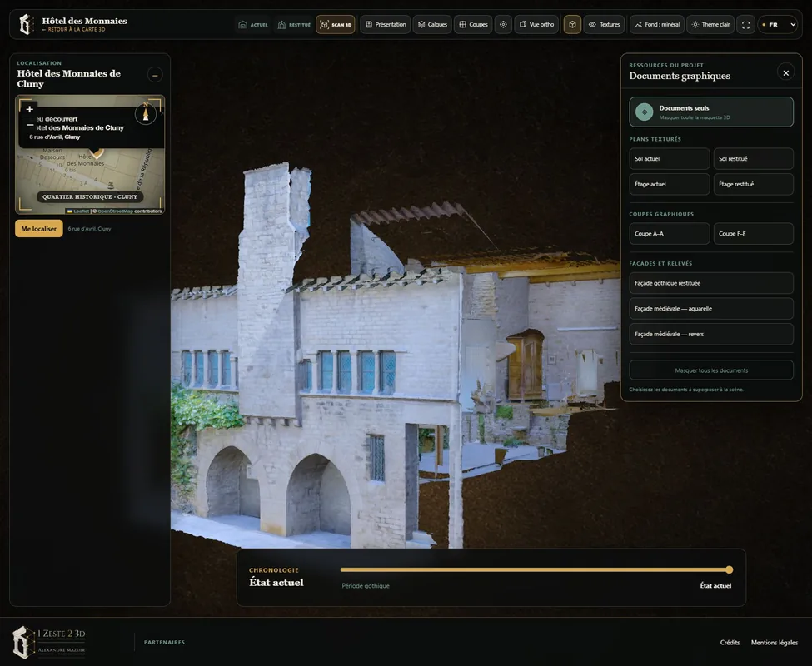Show the Coupe F–F section
This screenshot has height=666, width=812.
coord(753,234)
